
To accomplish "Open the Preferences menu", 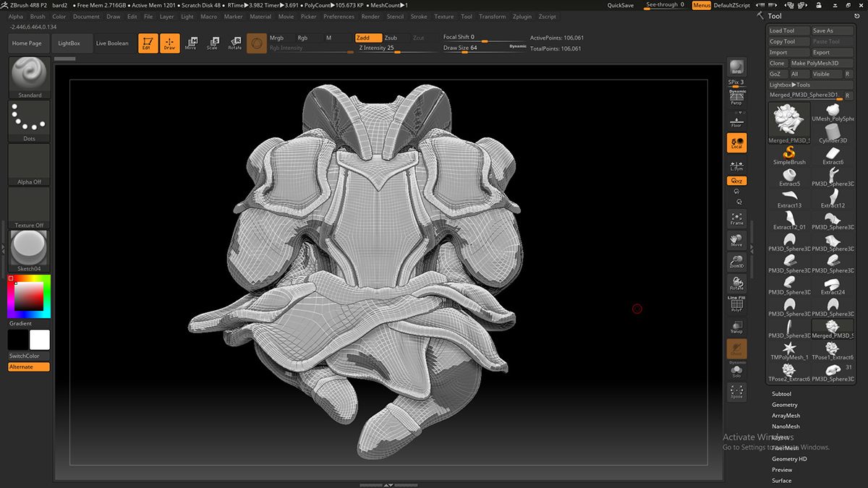I will [x=339, y=17].
